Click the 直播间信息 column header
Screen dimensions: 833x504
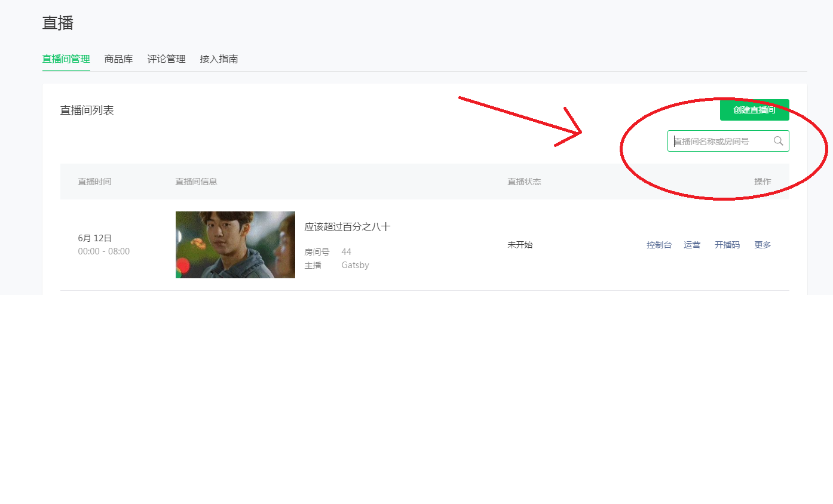tap(196, 182)
